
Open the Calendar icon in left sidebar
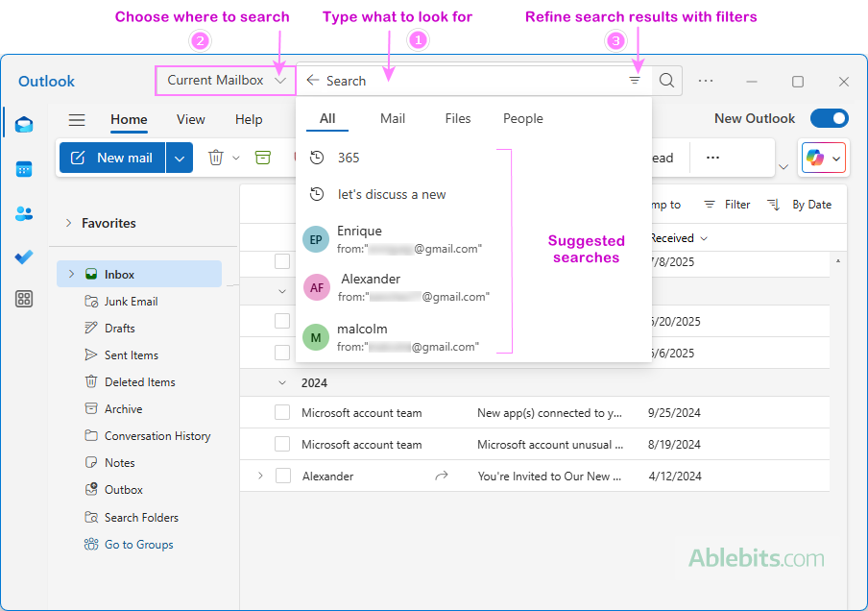(24, 169)
